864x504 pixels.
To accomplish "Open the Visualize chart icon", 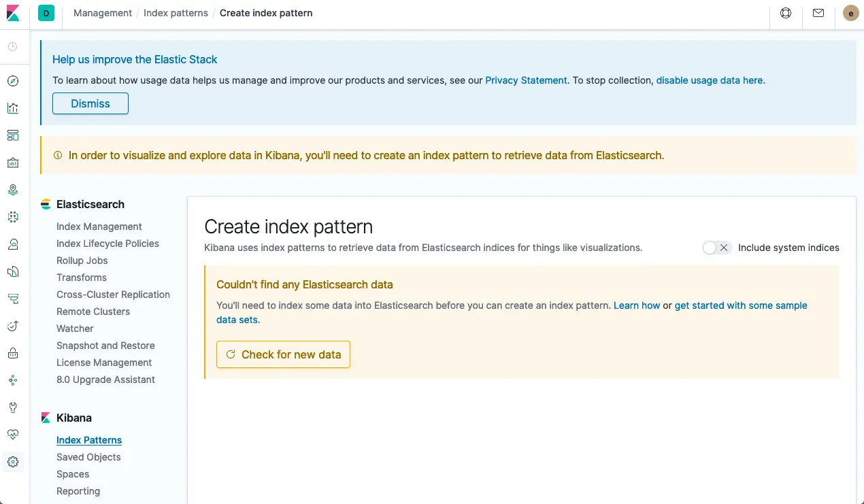I will point(13,108).
